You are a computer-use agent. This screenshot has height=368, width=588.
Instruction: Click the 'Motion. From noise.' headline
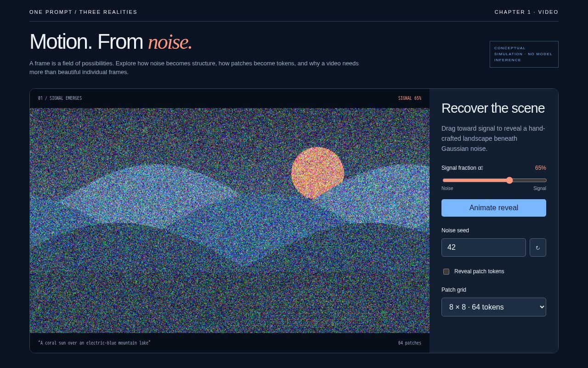pos(111,42)
